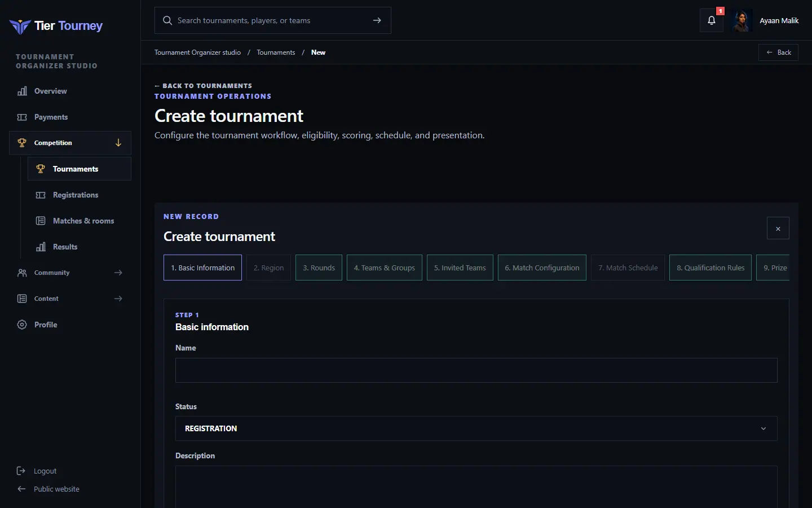Open Tournaments breadcrumb link
The height and width of the screenshot is (508, 812).
(x=276, y=52)
